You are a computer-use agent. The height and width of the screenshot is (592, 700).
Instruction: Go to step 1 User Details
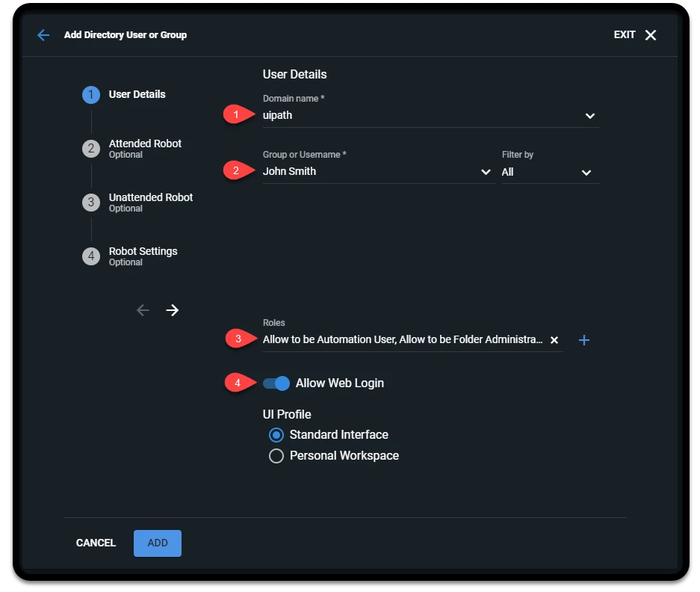124,95
